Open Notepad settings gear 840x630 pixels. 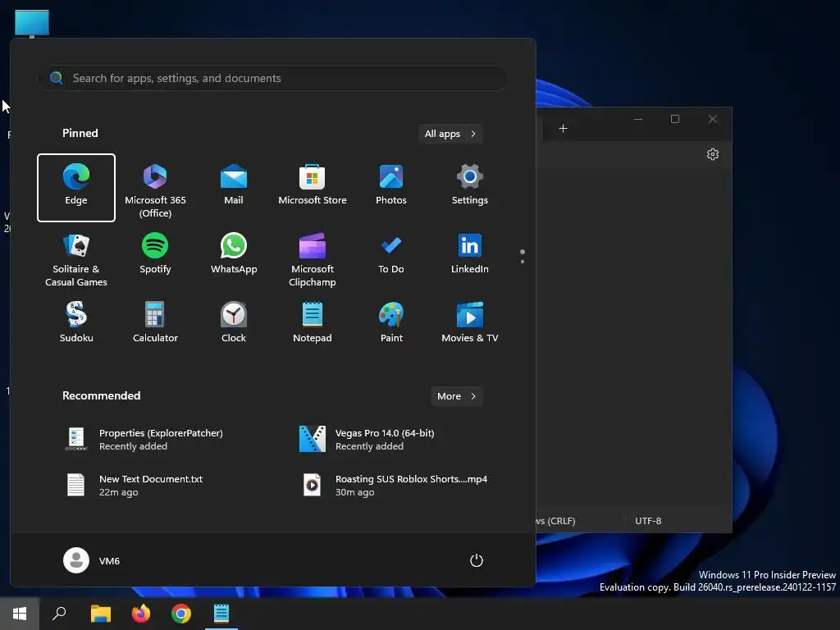click(713, 154)
